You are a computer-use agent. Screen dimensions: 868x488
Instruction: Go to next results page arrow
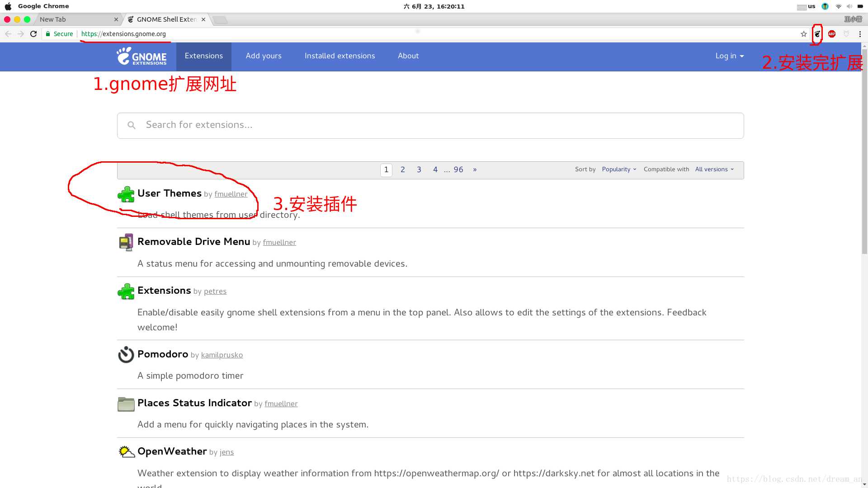point(475,170)
